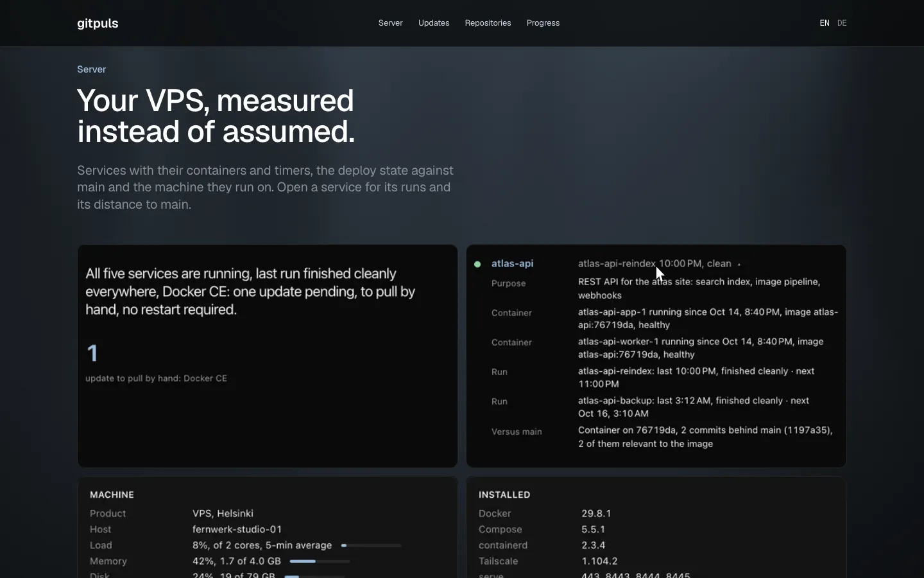This screenshot has height=578, width=924.
Task: Click the 'atlas-api-worker-1 running since' container text
Action: [x=701, y=348]
